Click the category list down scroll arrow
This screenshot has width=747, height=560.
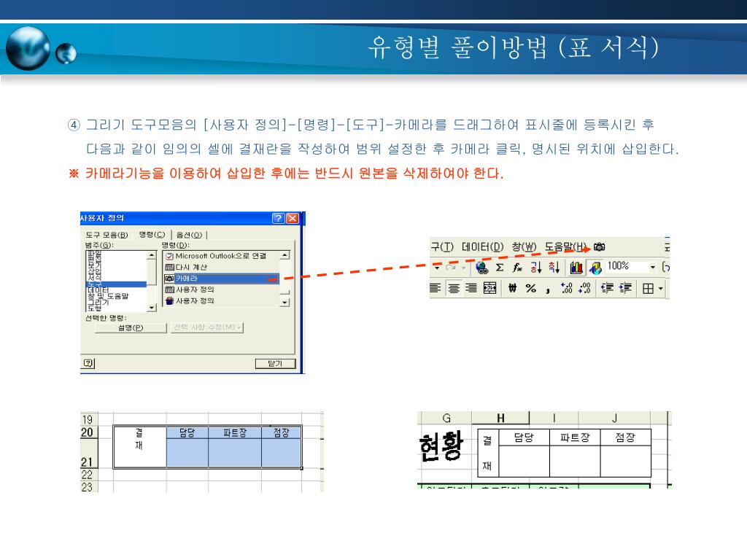pos(152,308)
